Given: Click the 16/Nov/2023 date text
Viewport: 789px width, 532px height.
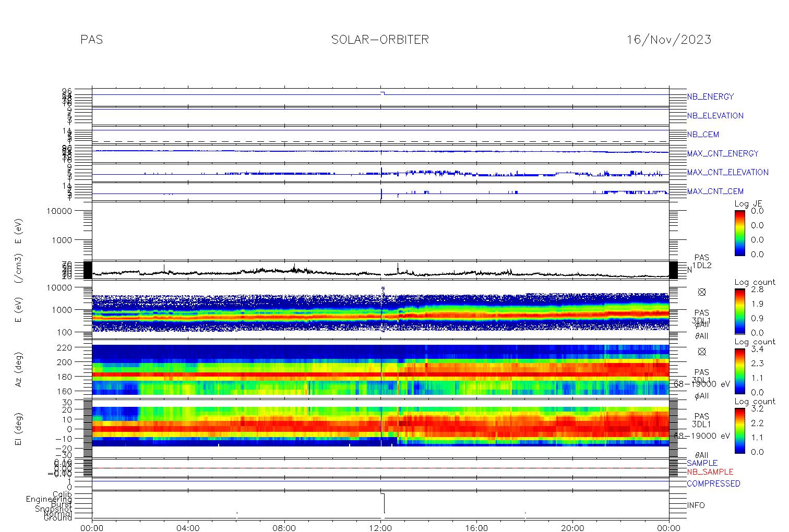Looking at the screenshot, I should [668, 40].
